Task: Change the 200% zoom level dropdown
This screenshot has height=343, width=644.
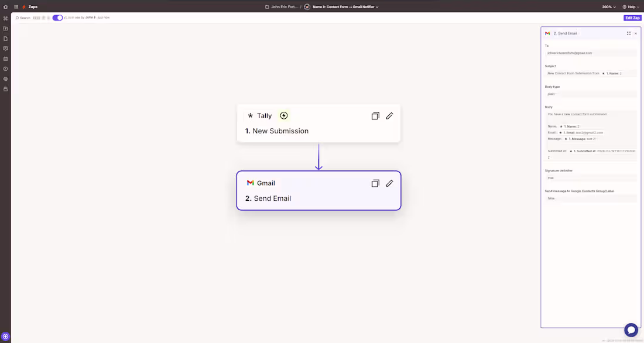Action: pyautogui.click(x=607, y=6)
